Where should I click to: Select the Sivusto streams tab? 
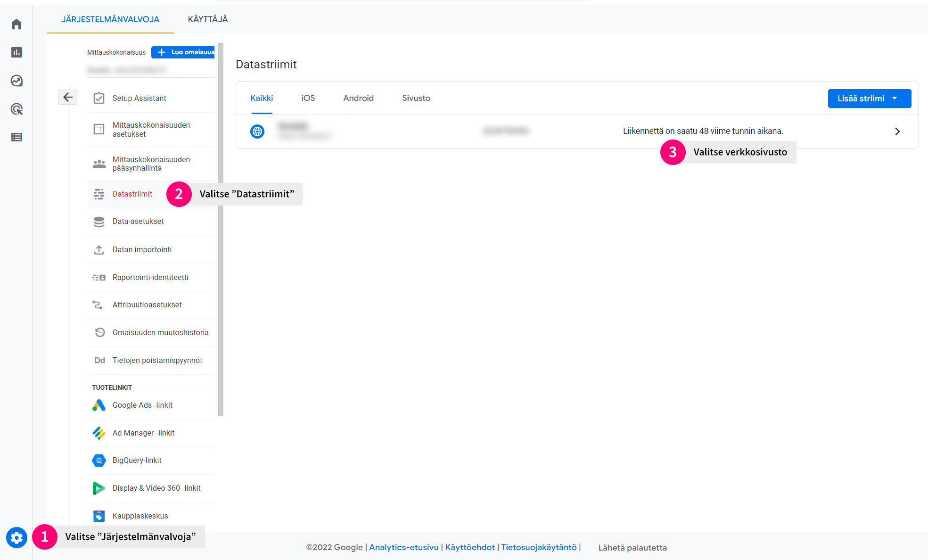tap(416, 98)
